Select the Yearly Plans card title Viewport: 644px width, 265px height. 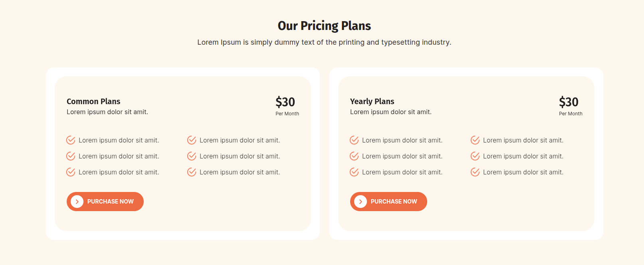click(x=372, y=101)
